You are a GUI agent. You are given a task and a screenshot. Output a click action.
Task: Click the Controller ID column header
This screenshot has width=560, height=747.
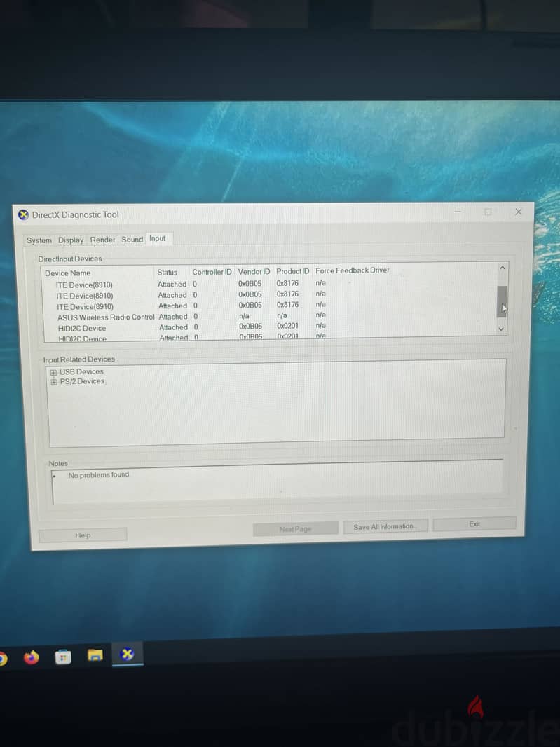click(212, 272)
